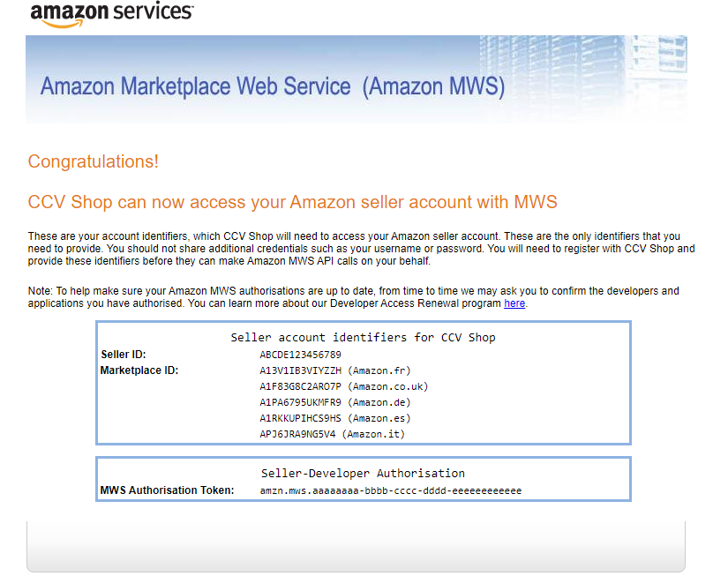
Task: Click the CCV Shop access heading
Action: pos(292,202)
